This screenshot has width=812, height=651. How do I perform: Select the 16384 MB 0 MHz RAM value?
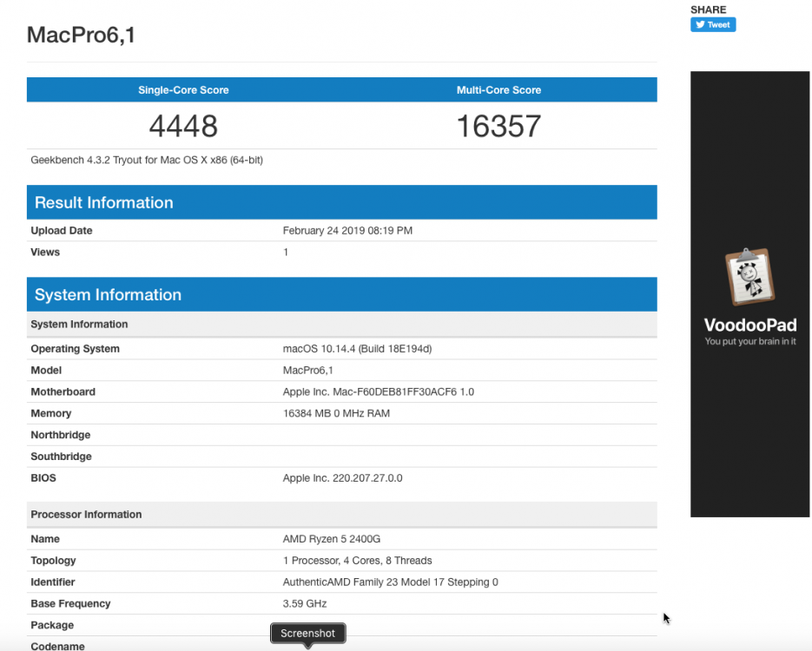point(337,413)
